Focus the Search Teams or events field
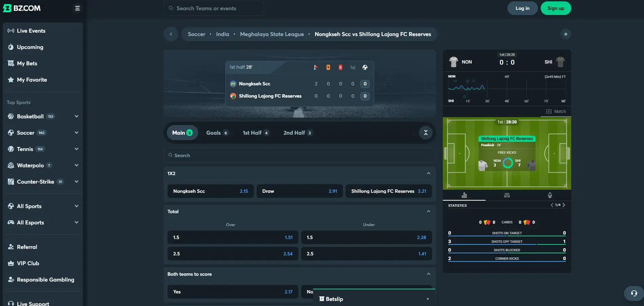The image size is (644, 306). click(x=214, y=8)
